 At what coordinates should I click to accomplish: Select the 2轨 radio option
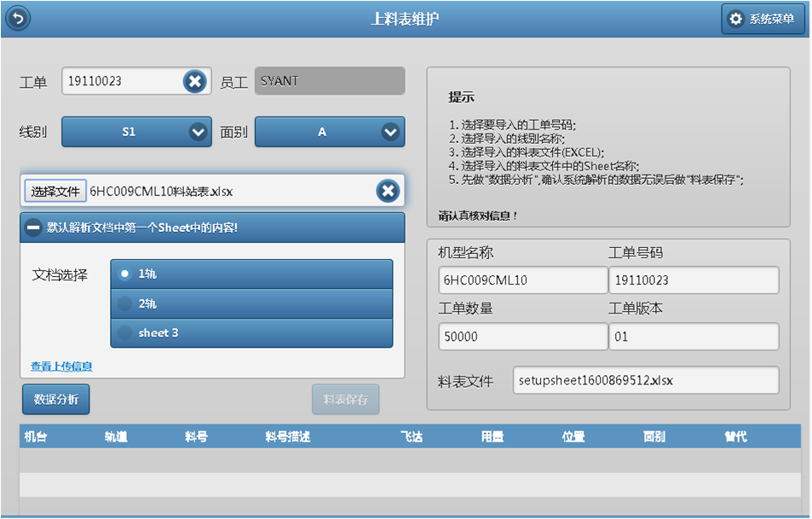pos(125,303)
